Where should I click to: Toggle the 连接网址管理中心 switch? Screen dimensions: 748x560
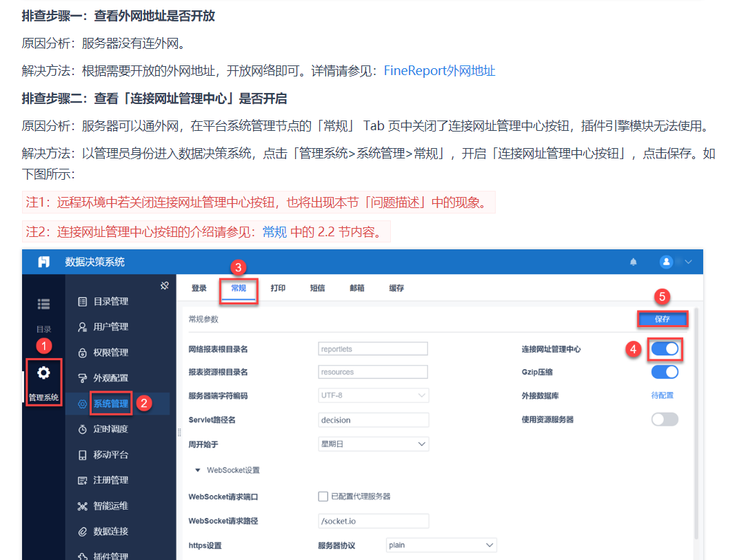coord(665,349)
